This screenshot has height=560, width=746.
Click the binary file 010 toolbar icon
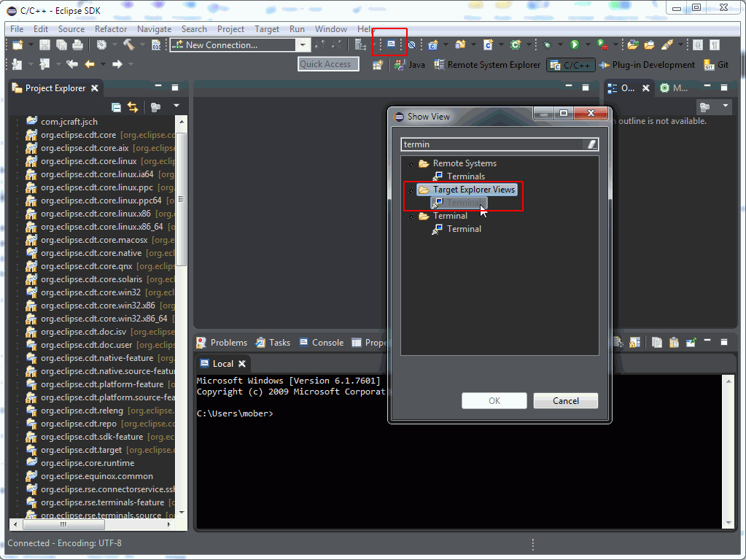click(156, 44)
